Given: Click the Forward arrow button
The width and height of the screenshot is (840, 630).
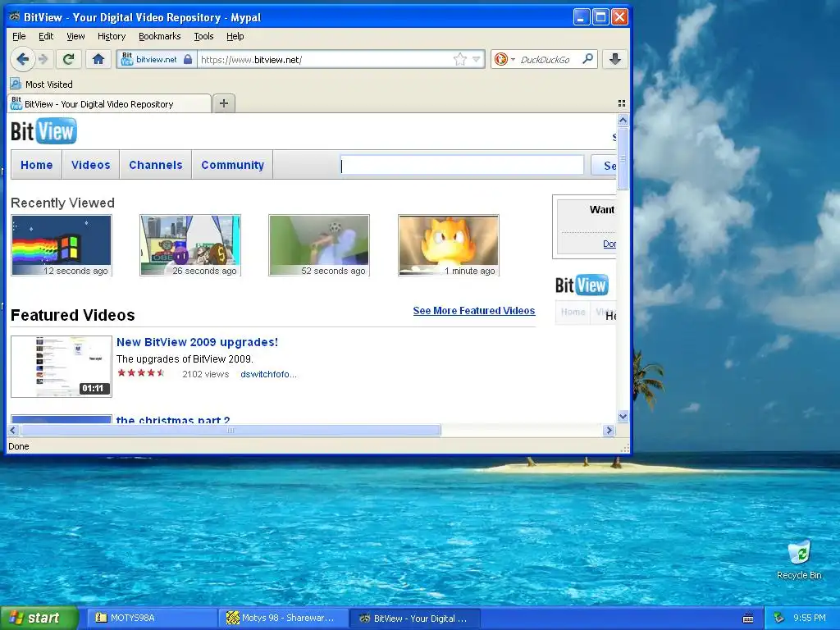Looking at the screenshot, I should click(x=44, y=59).
